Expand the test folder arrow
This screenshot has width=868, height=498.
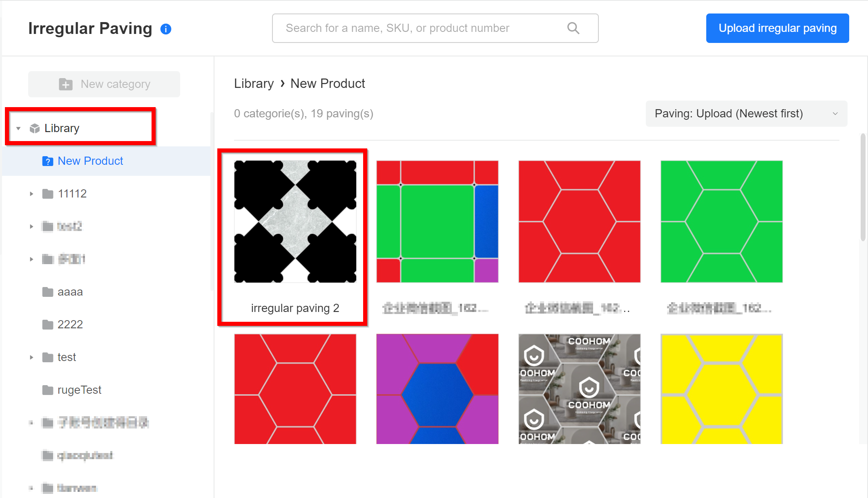point(31,357)
